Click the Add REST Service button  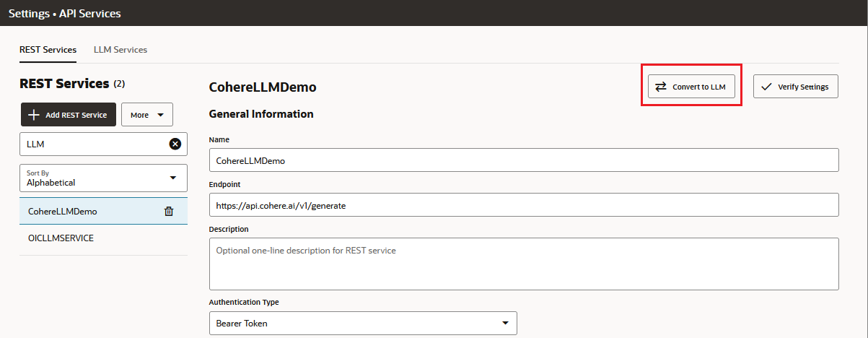(x=68, y=115)
